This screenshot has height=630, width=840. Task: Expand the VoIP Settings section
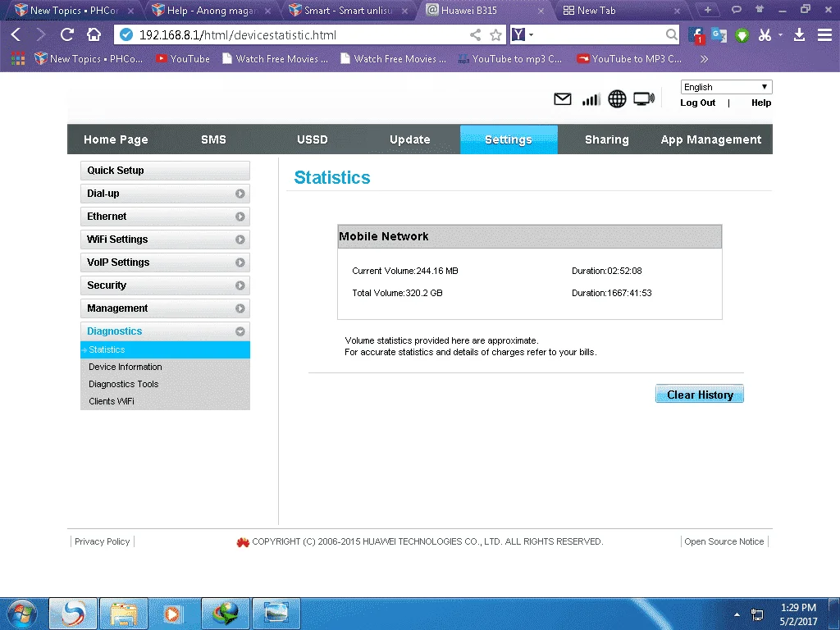pyautogui.click(x=165, y=262)
